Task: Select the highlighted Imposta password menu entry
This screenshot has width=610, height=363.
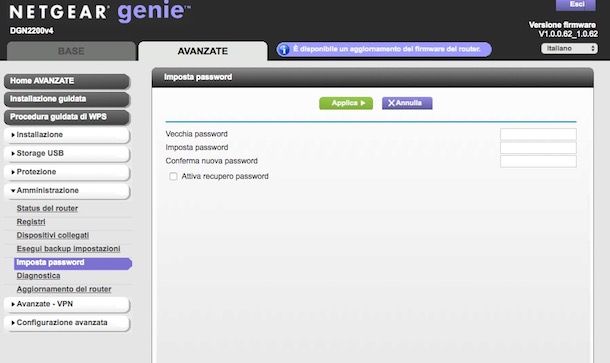Action: (x=73, y=263)
